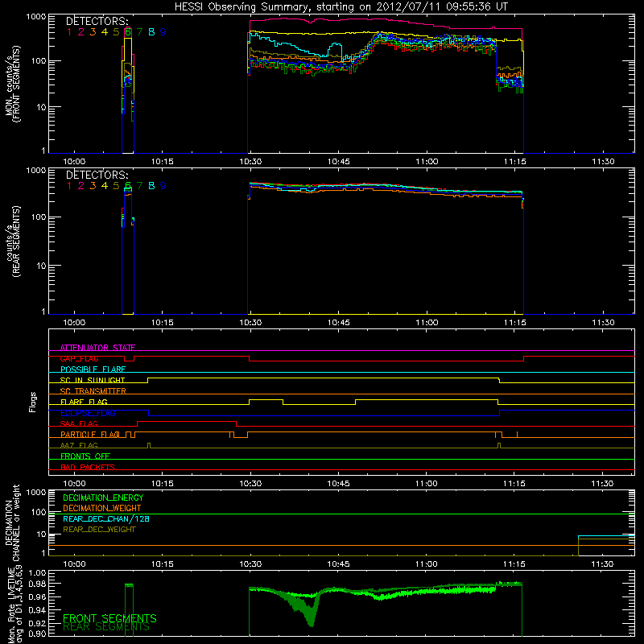This screenshot has width=644, height=644.
Task: Click 11:30 tick label under decimation plot
Action: pyautogui.click(x=602, y=564)
